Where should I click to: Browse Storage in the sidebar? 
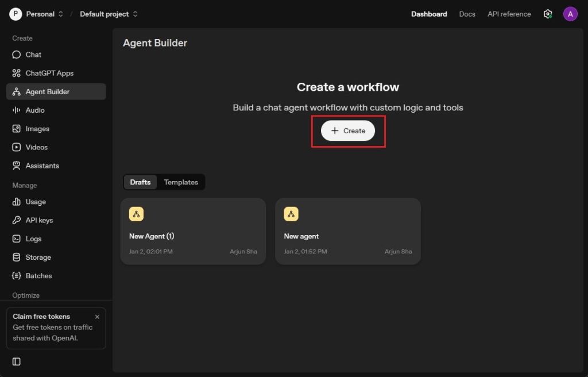point(37,257)
